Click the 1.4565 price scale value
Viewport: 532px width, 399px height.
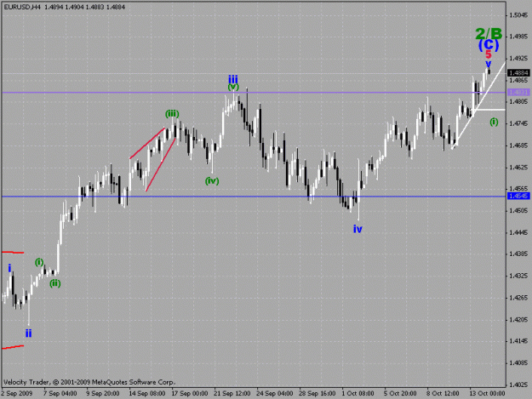[519, 189]
